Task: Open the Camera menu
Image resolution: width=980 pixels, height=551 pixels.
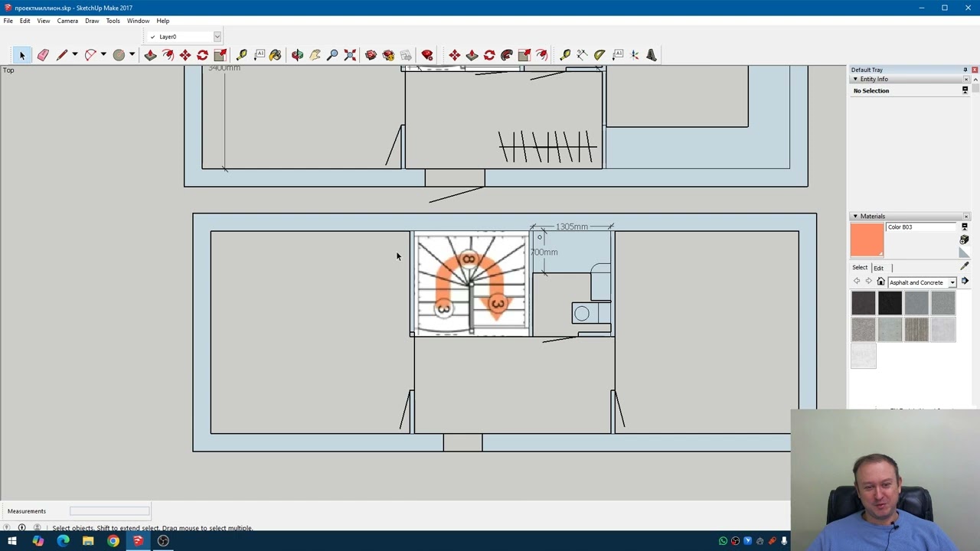Action: pos(67,21)
